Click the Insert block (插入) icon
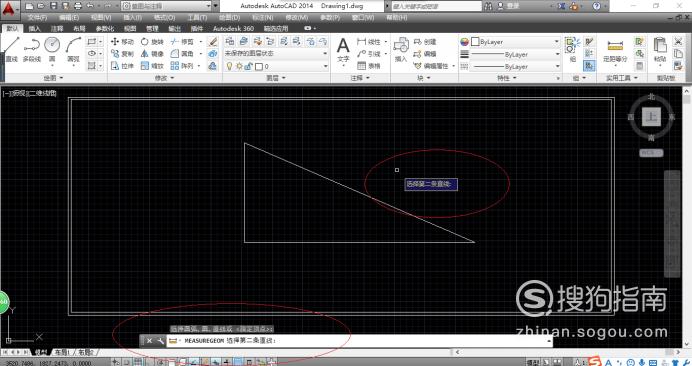This screenshot has height=366, width=692. (x=401, y=50)
